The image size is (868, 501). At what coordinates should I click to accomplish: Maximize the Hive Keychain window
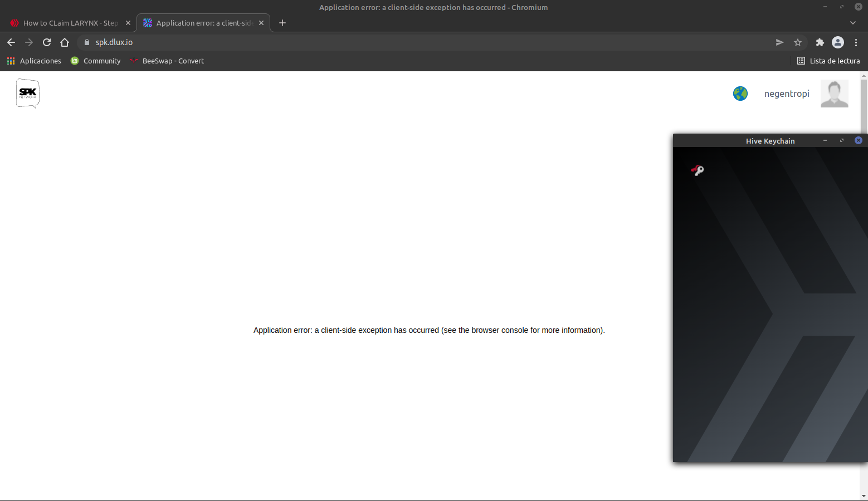click(842, 140)
